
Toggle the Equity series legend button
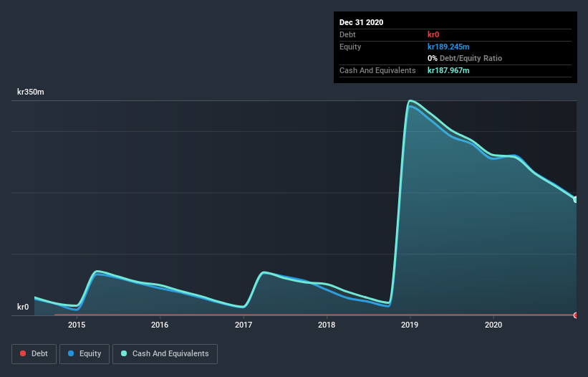85,354
